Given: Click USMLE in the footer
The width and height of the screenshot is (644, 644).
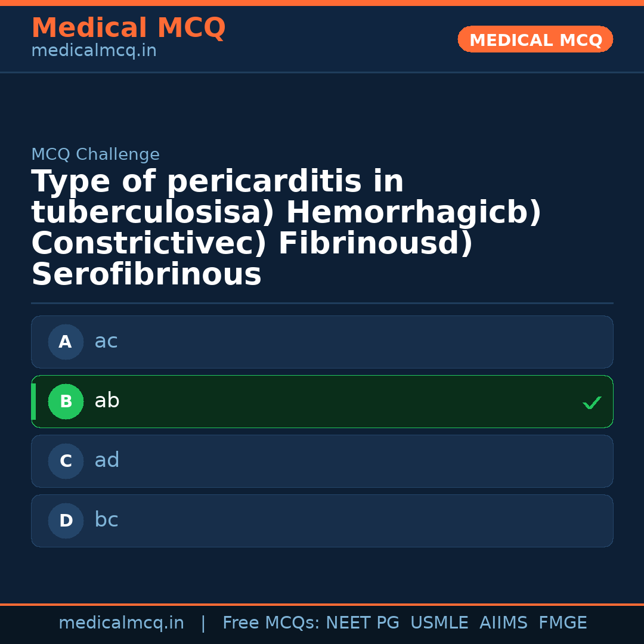Looking at the screenshot, I should point(439,623).
